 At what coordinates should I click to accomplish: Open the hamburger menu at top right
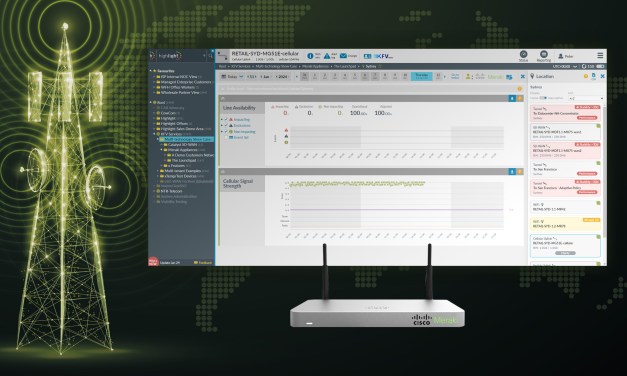(600, 56)
